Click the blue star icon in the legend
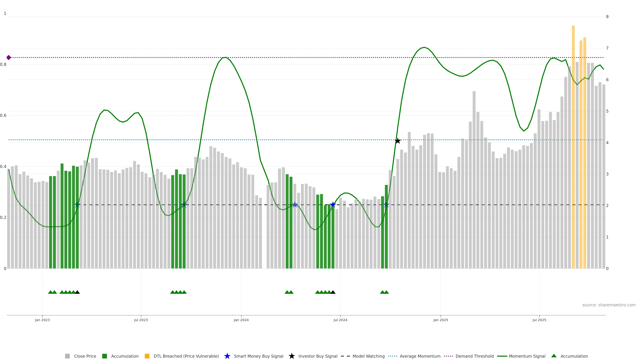Viewport: 644px width, 362px height. pyautogui.click(x=227, y=356)
